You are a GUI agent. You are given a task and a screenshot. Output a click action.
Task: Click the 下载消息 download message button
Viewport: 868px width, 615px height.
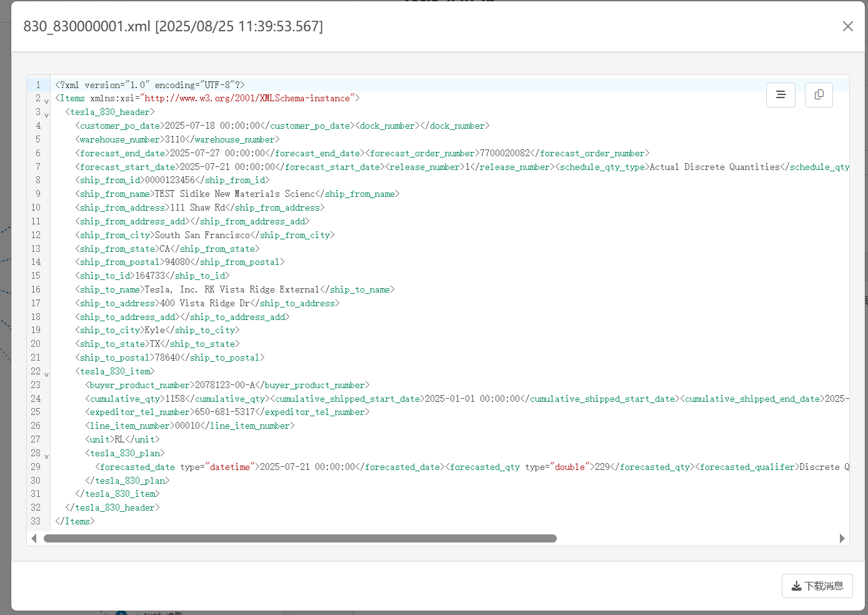click(817, 586)
